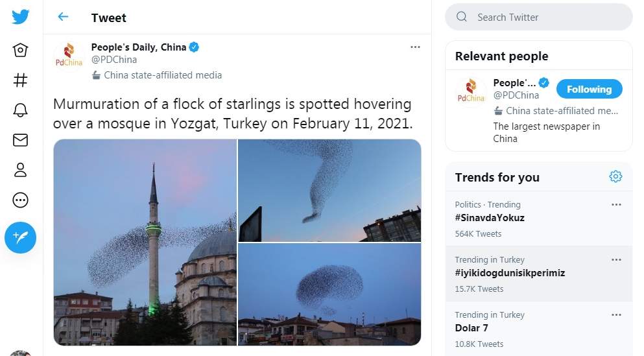Click the Twitter bird logo
Screen dimensions: 644x356
(20, 17)
